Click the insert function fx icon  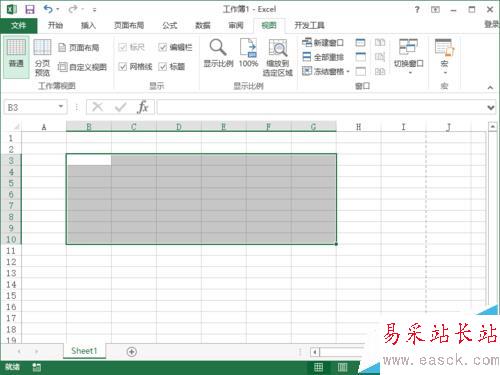pyautogui.click(x=143, y=107)
